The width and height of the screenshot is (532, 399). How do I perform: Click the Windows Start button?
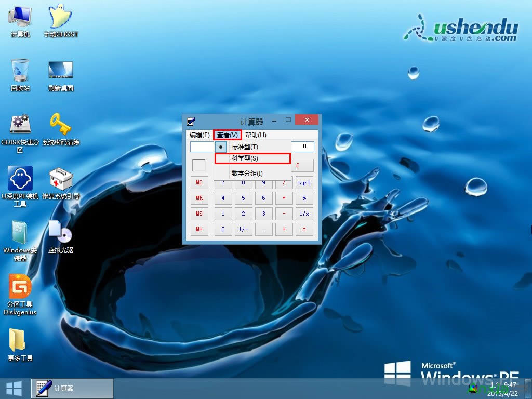tap(14, 389)
